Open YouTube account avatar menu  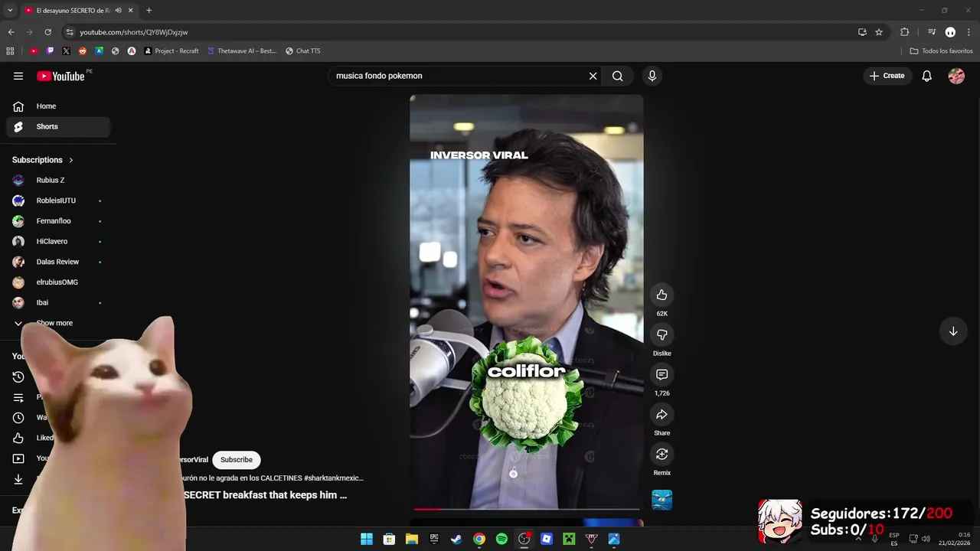point(956,76)
